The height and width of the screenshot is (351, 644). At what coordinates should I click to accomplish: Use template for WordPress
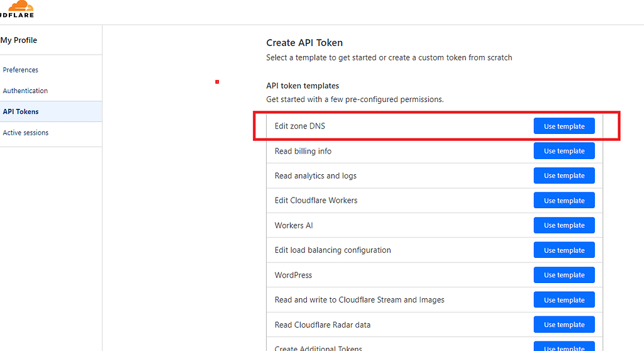564,275
